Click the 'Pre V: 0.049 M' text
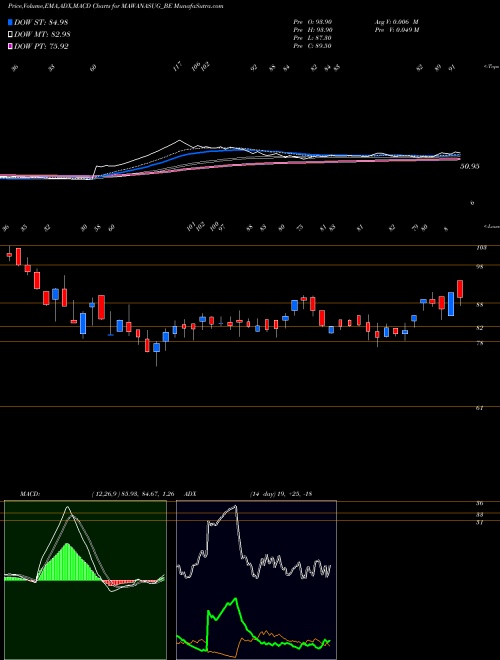The width and height of the screenshot is (500, 660). pyautogui.click(x=396, y=29)
